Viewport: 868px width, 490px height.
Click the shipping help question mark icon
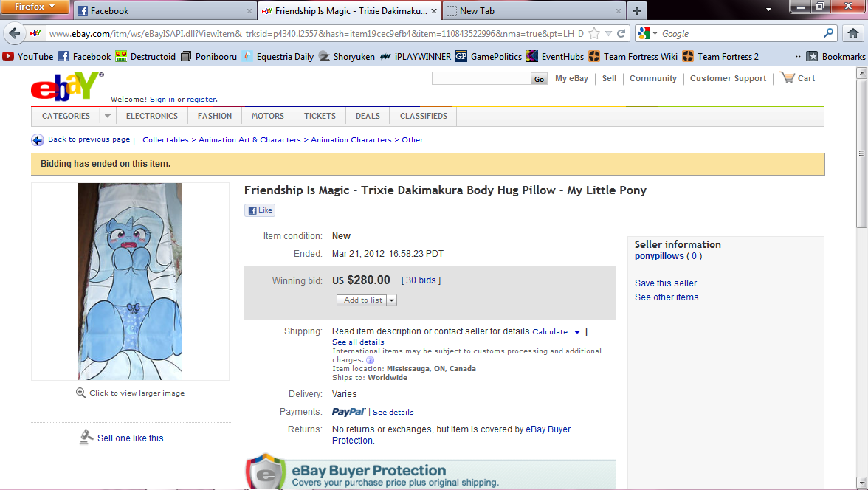click(371, 360)
